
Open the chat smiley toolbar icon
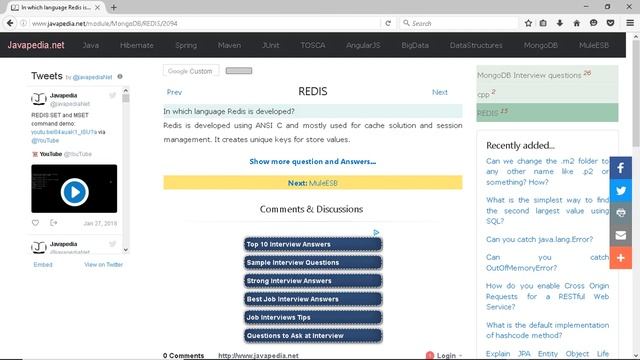pyautogui.click(x=593, y=23)
